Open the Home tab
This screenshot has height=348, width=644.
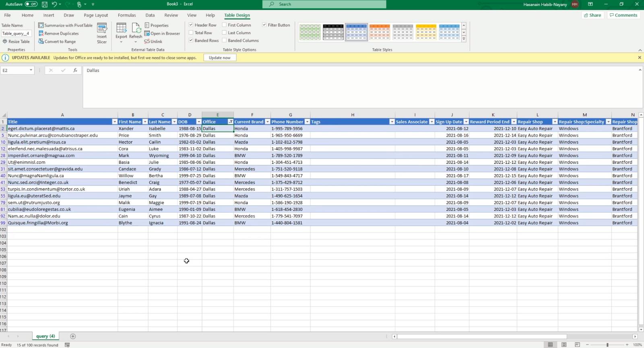click(27, 15)
